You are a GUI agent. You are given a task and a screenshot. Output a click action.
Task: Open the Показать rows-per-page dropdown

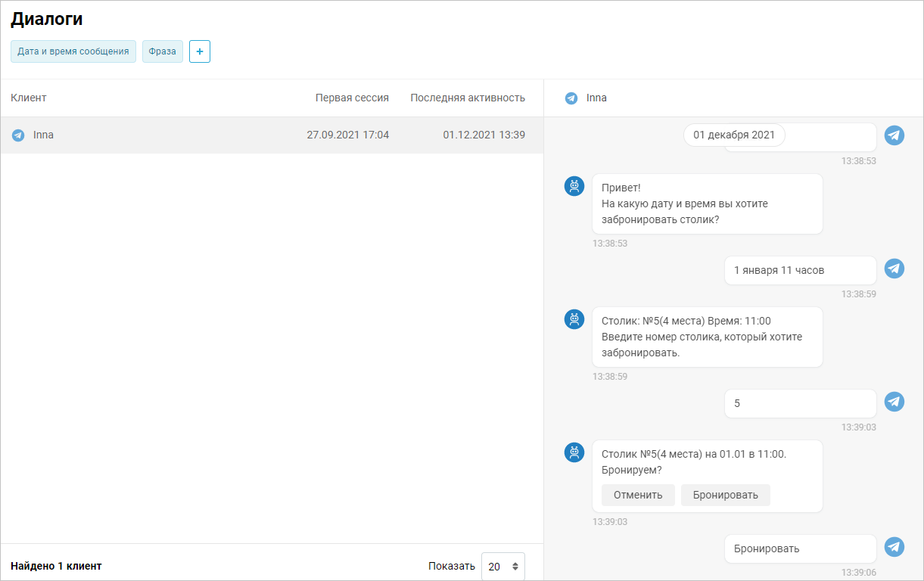tap(502, 566)
